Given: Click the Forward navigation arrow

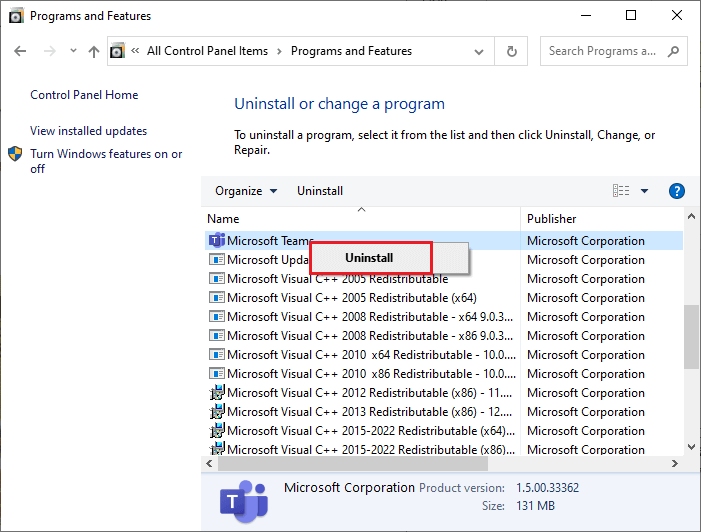Looking at the screenshot, I should point(50,51).
